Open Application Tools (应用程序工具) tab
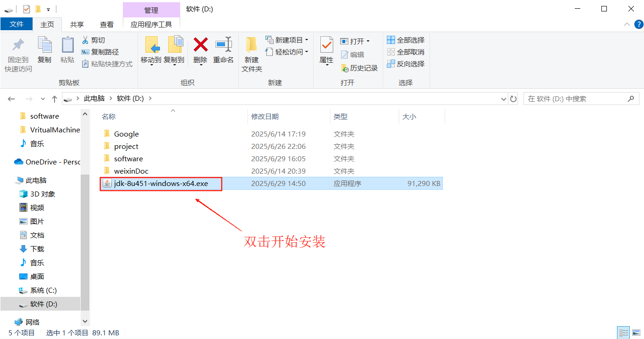 point(151,24)
